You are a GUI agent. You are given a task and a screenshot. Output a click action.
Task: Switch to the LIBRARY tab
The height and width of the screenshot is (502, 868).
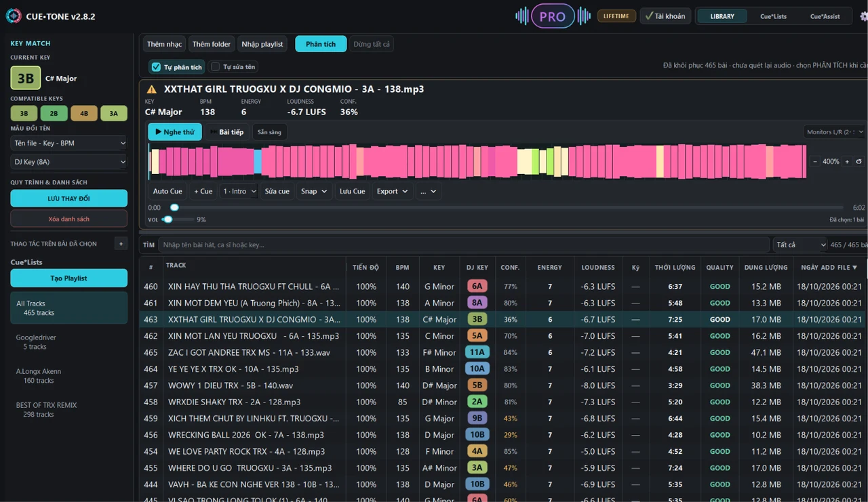coord(722,16)
